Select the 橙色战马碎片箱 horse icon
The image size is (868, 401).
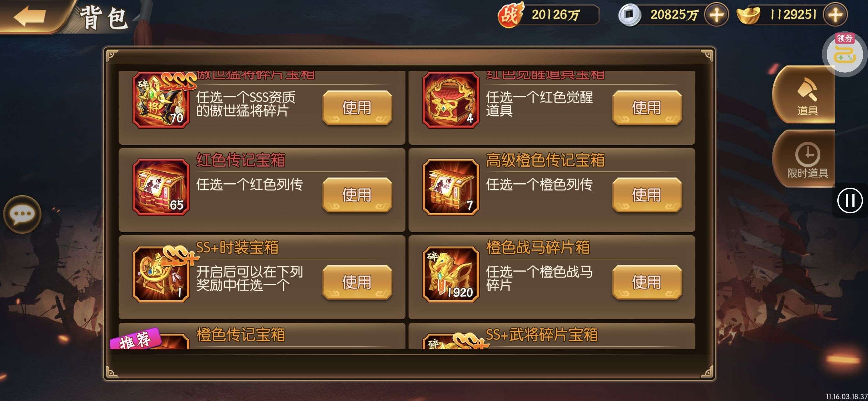(451, 274)
